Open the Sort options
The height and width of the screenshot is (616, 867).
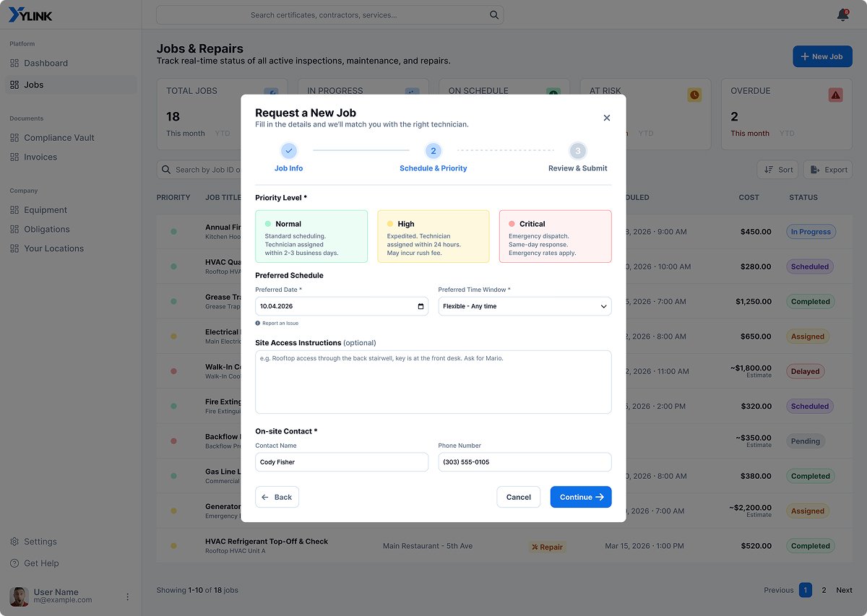[778, 170]
